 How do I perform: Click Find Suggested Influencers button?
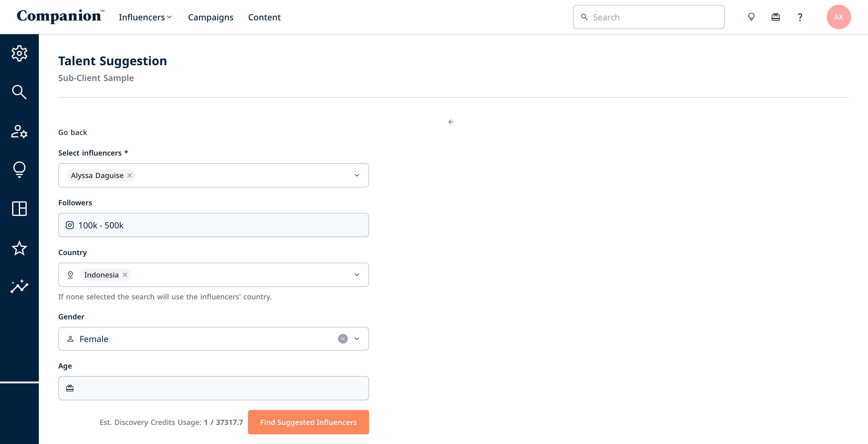(x=308, y=422)
